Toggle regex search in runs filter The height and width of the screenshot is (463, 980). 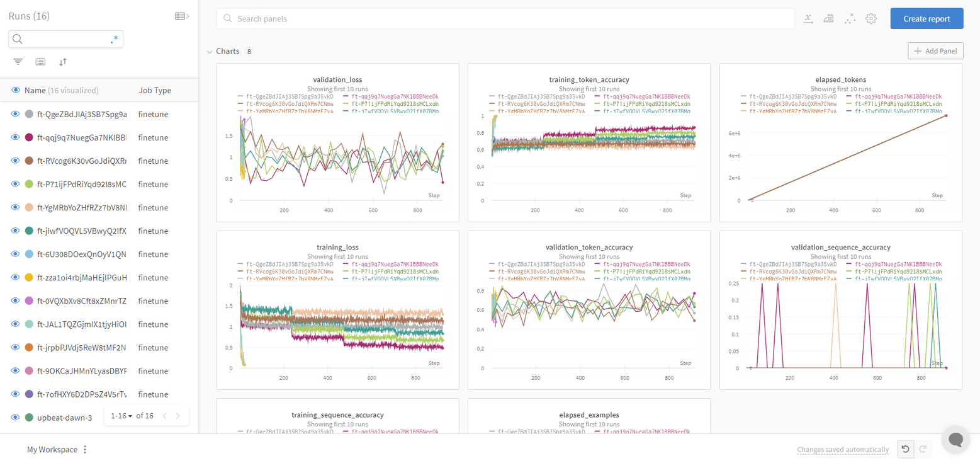(x=115, y=39)
